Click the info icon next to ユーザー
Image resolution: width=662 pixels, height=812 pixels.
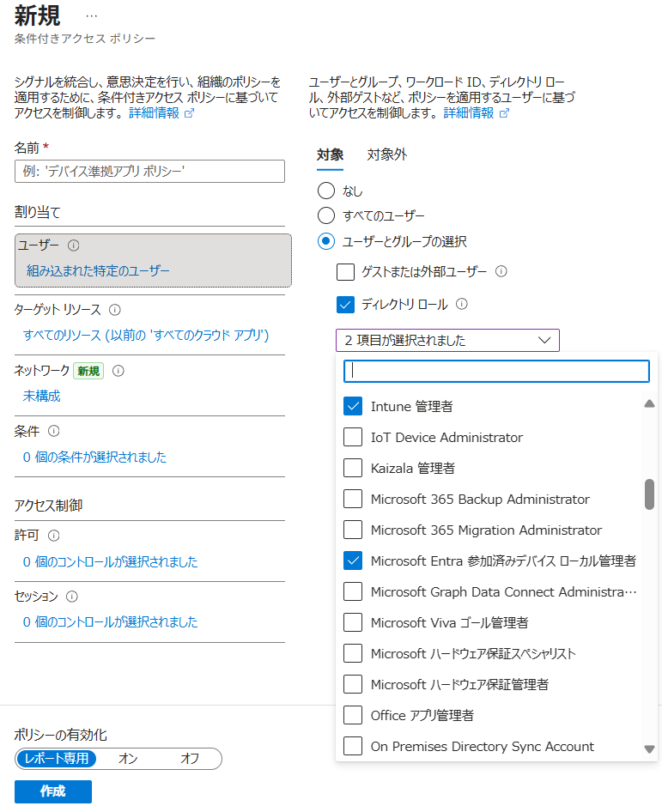pyautogui.click(x=74, y=245)
